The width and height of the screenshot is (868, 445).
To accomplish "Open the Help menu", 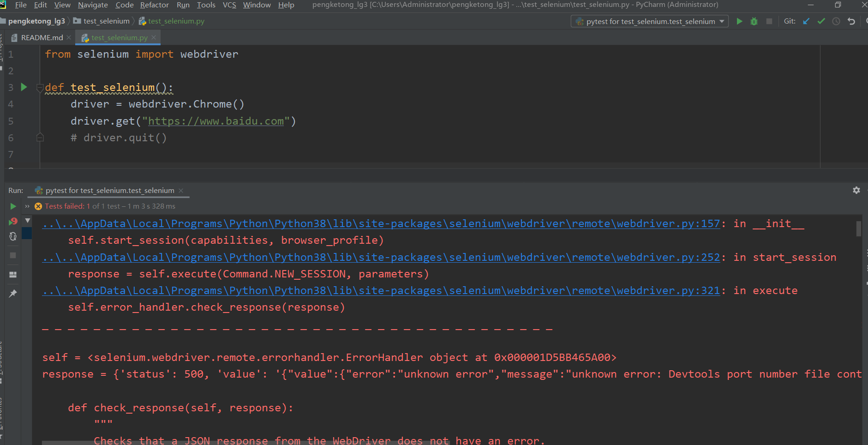I will 286,5.
